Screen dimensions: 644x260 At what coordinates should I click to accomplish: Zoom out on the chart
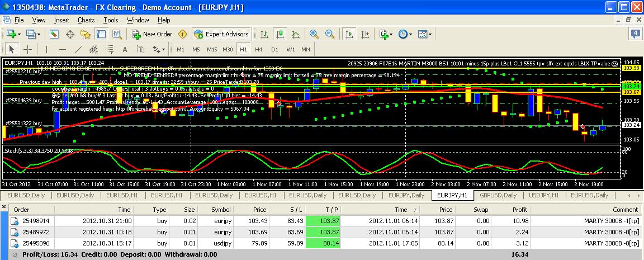(x=330, y=34)
